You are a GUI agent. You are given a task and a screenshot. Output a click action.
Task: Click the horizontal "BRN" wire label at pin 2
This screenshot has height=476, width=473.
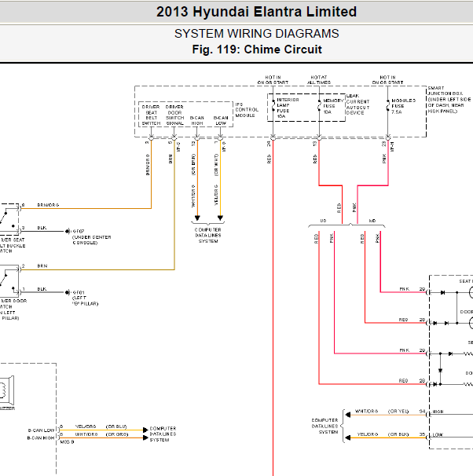[x=42, y=266]
